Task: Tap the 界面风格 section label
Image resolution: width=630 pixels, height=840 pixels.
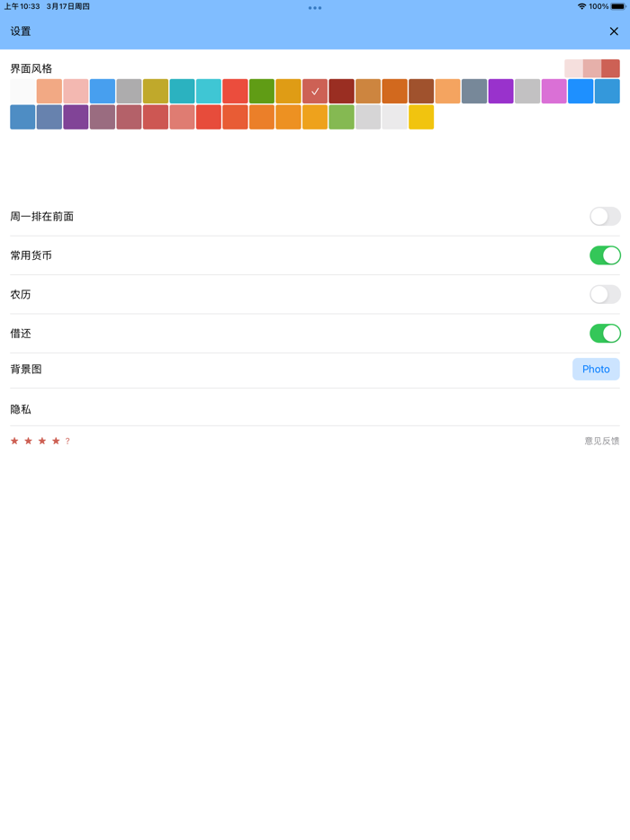Action: pos(31,68)
